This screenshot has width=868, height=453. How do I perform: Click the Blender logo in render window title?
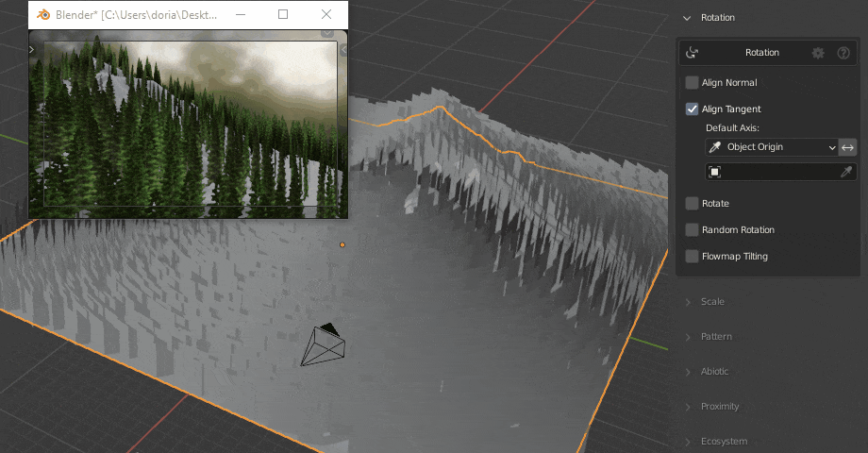[x=43, y=15]
